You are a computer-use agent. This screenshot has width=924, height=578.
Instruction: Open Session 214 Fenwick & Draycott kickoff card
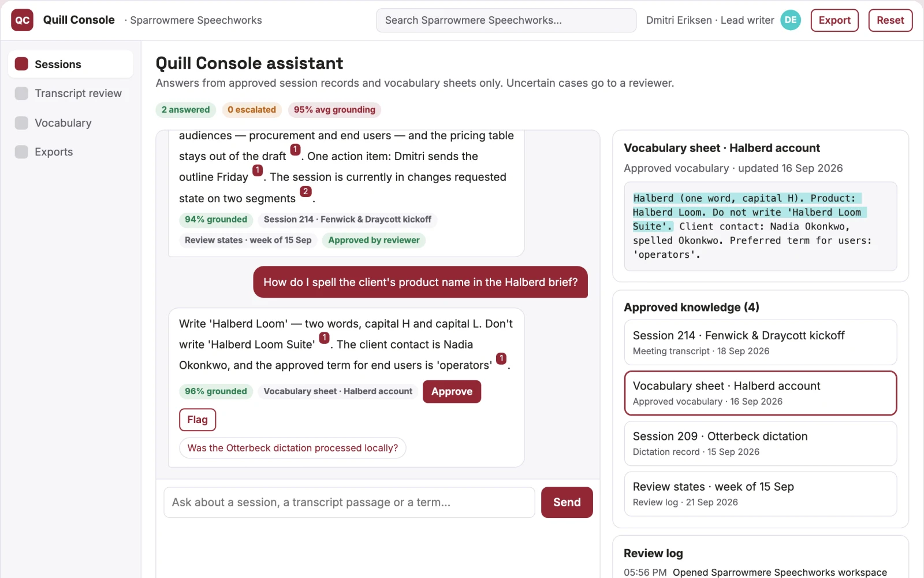[760, 342]
